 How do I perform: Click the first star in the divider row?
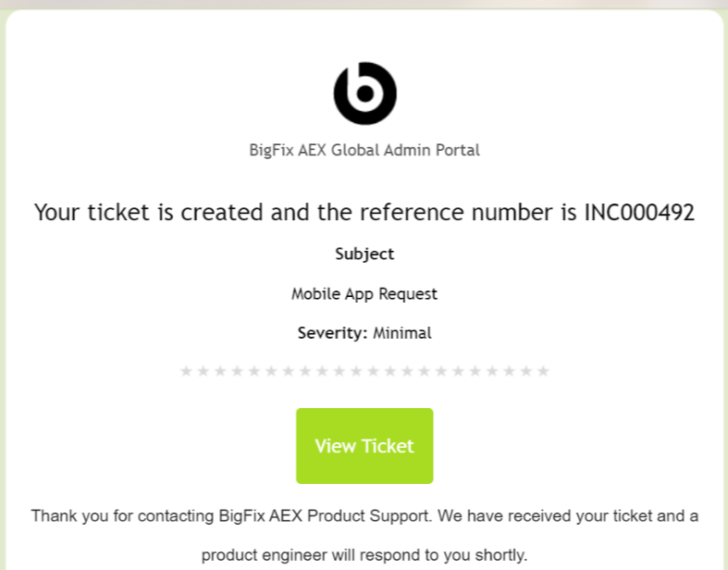coord(186,371)
